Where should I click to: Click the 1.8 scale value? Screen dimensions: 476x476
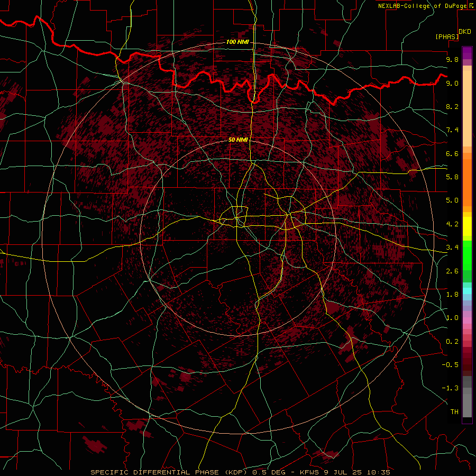[x=452, y=295]
